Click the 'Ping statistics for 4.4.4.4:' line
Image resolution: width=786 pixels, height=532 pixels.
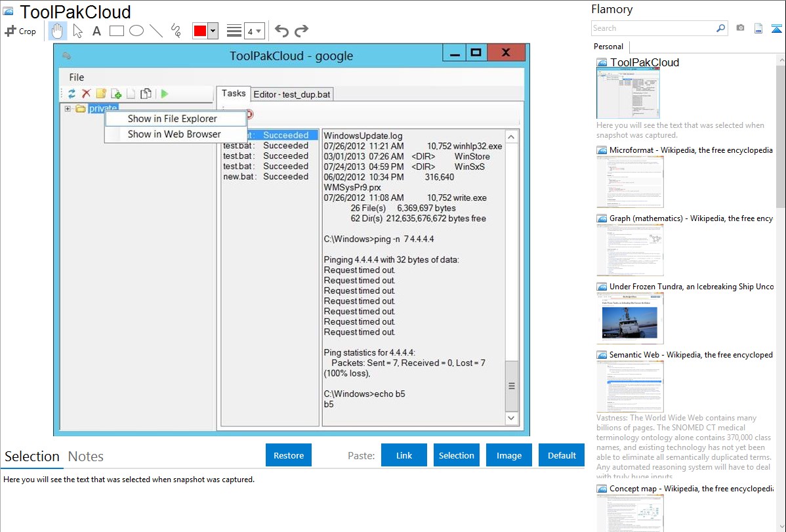369,352
